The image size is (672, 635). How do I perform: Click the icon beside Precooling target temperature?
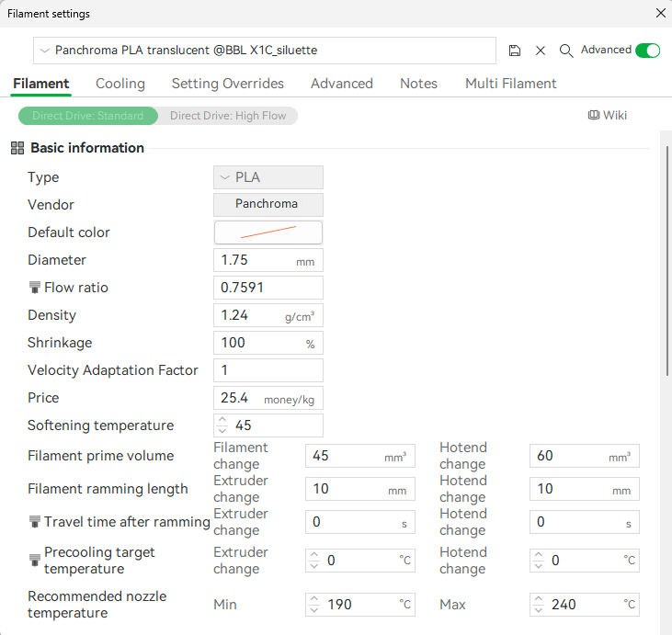point(35,560)
